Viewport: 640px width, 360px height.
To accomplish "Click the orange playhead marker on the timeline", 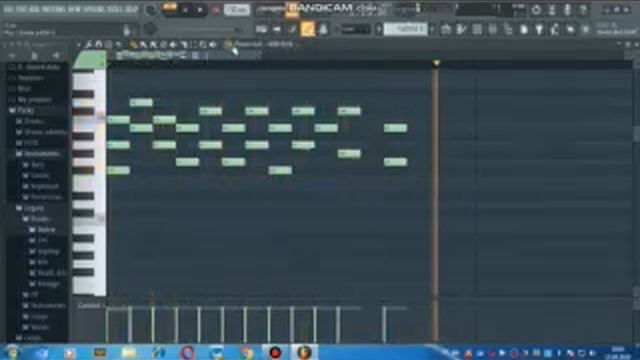I will (x=436, y=63).
